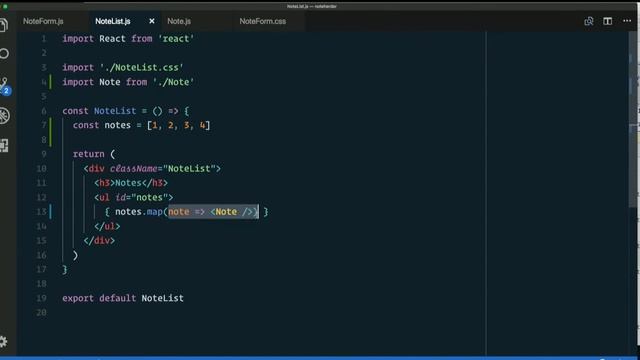Click the <h3>Notes</h3> heading line
The height and width of the screenshot is (360, 640).
[x=131, y=183]
